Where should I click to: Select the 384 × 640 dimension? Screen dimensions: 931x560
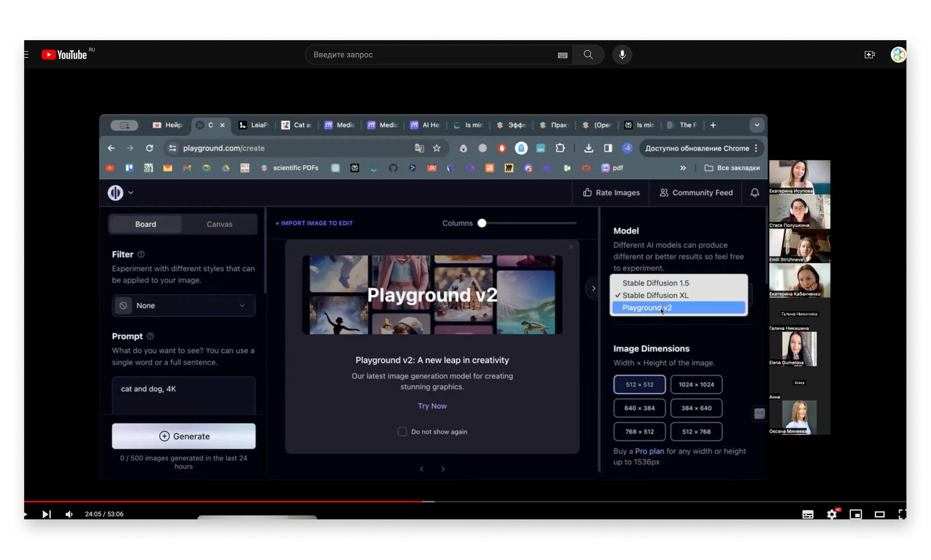(x=696, y=408)
